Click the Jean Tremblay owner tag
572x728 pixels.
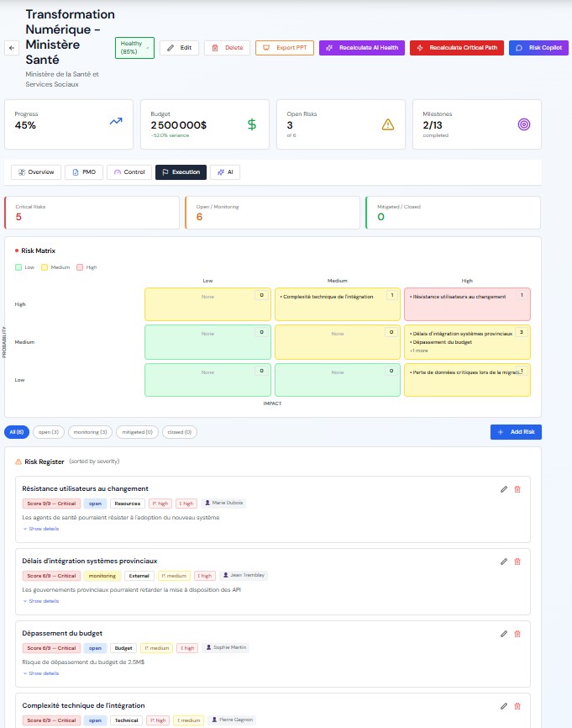[244, 575]
